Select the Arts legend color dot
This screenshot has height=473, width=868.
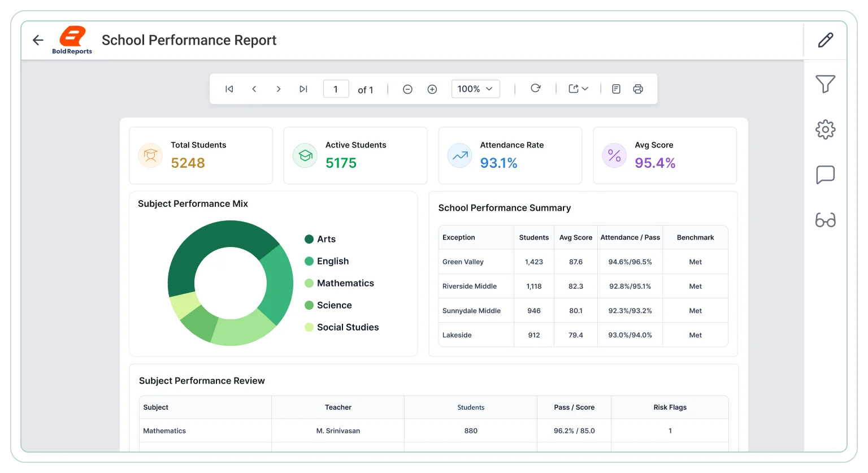tap(309, 239)
